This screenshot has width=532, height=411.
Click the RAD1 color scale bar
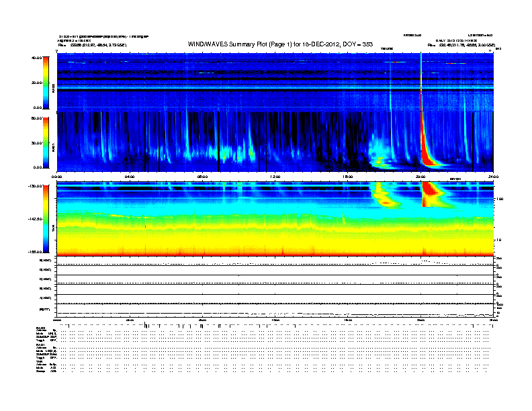(46, 143)
